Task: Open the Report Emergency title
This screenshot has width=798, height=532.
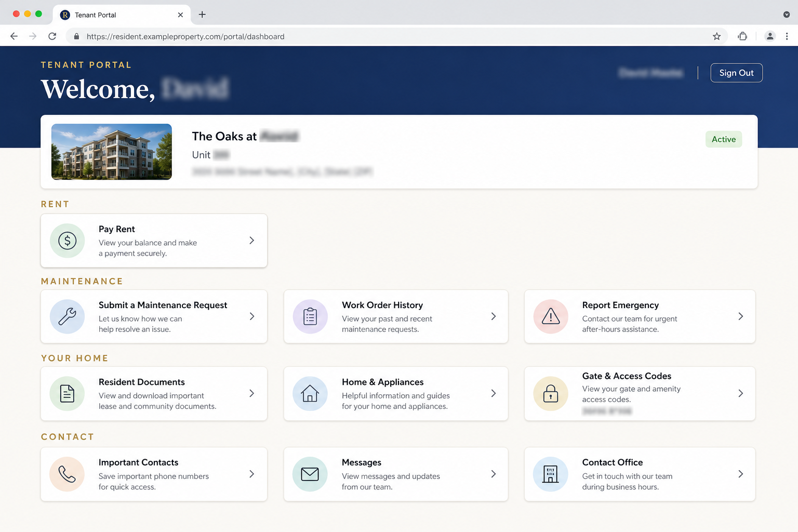Action: point(620,305)
